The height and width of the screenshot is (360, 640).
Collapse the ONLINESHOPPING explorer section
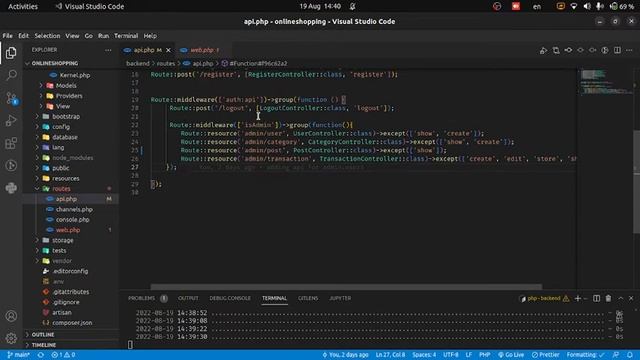point(55,63)
